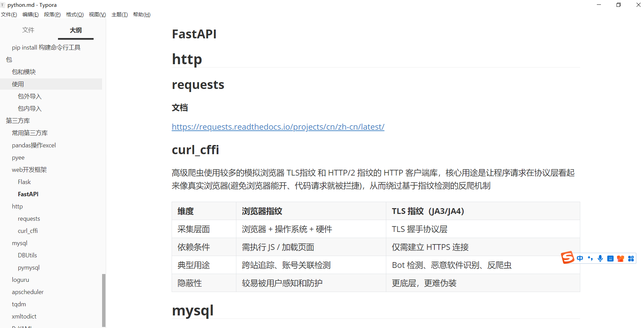The height and width of the screenshot is (328, 644).
Task: Switch sidebar to the 文件 tab
Action: coord(28,30)
